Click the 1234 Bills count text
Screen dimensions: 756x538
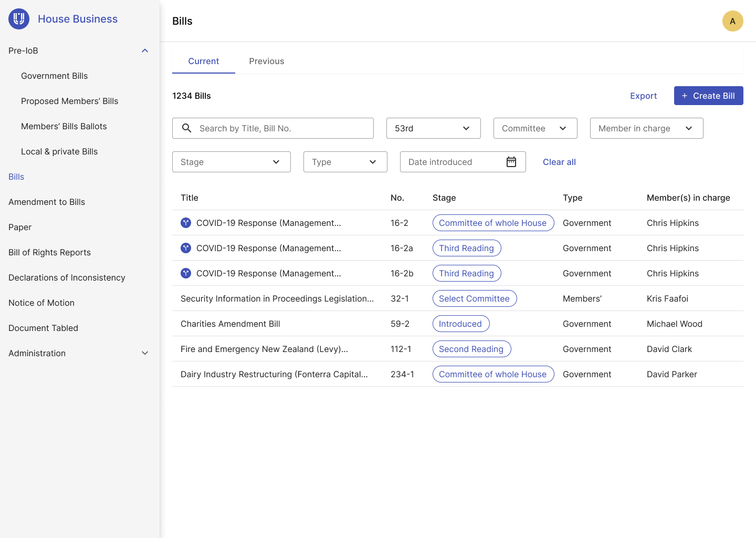[x=192, y=96]
